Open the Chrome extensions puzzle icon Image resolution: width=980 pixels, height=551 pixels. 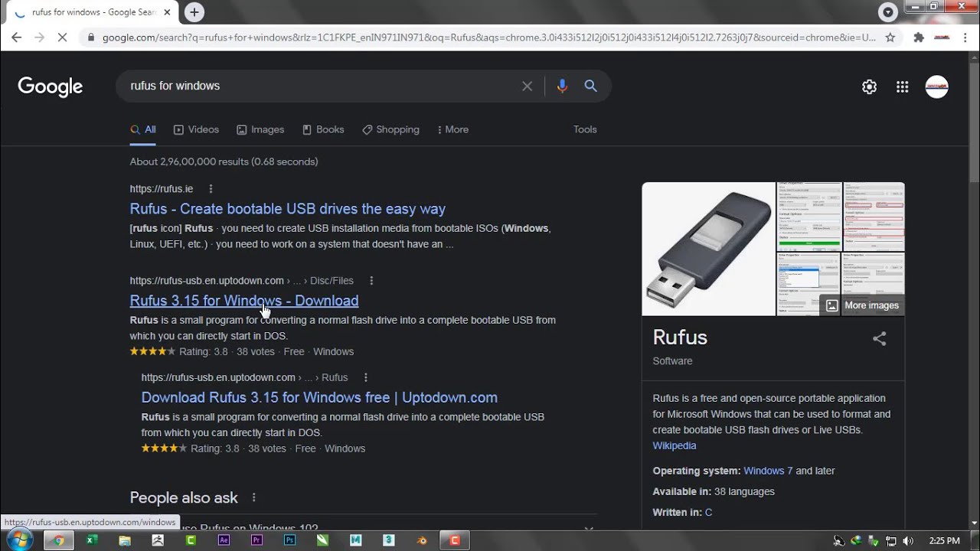point(919,37)
